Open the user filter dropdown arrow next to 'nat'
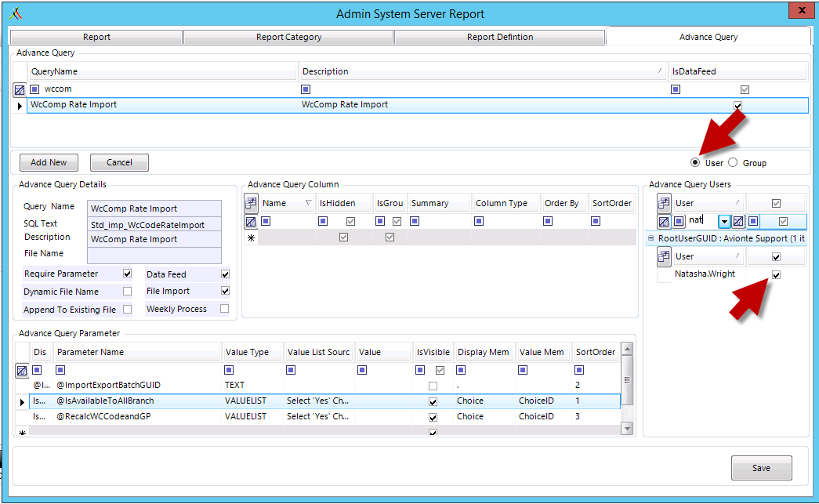 [725, 222]
